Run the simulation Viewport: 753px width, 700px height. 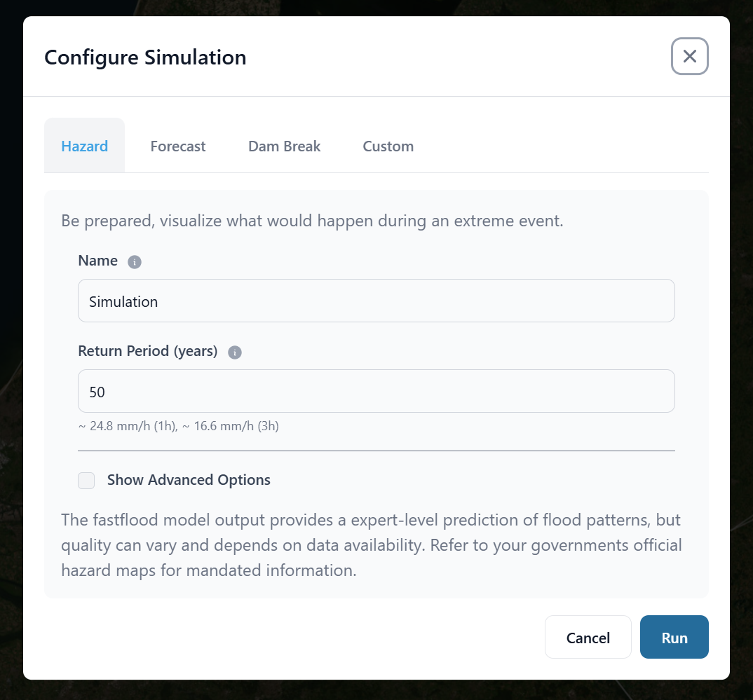pos(674,638)
